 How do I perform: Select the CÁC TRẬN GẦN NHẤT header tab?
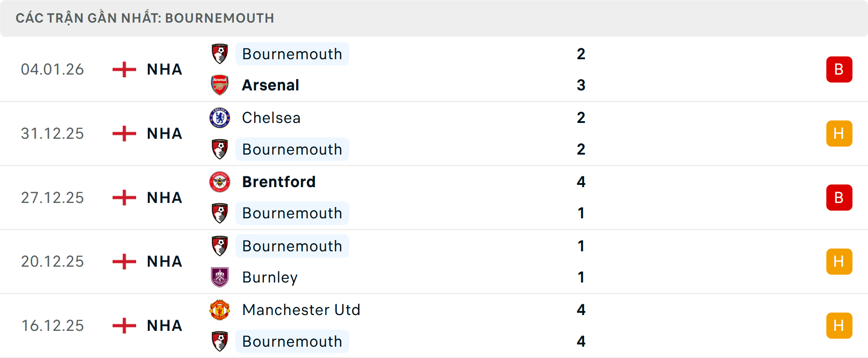145,18
